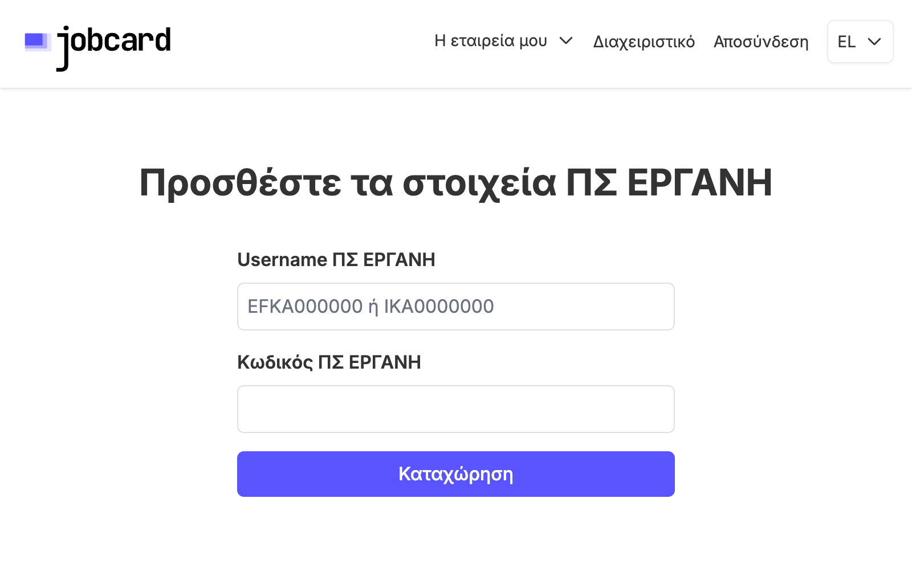
Task: Click the Username ΠΣ ΕΡΓΑΝΗ label
Action: click(x=336, y=260)
